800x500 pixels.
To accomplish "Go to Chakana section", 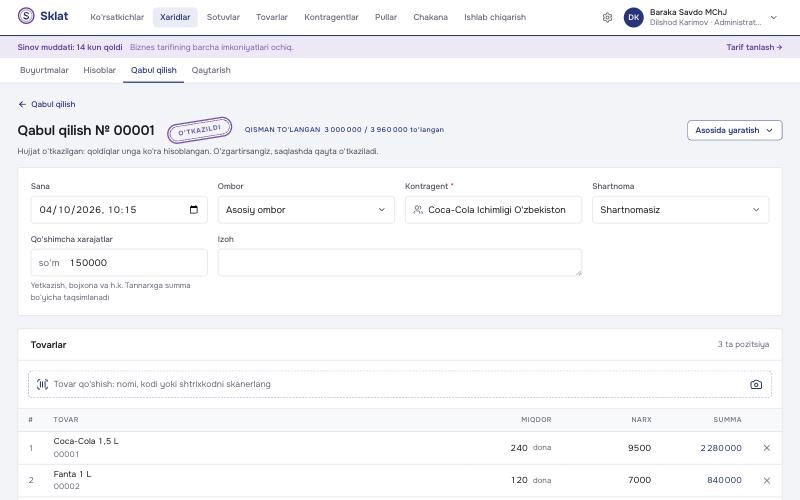I will (x=431, y=17).
